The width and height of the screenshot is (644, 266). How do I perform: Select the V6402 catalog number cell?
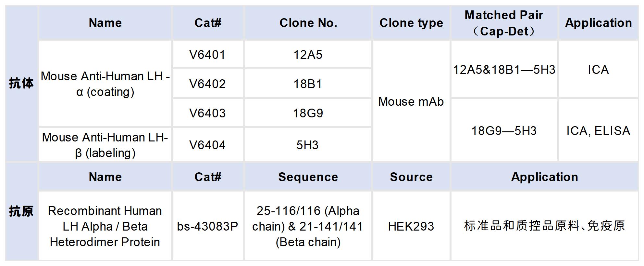tap(207, 84)
